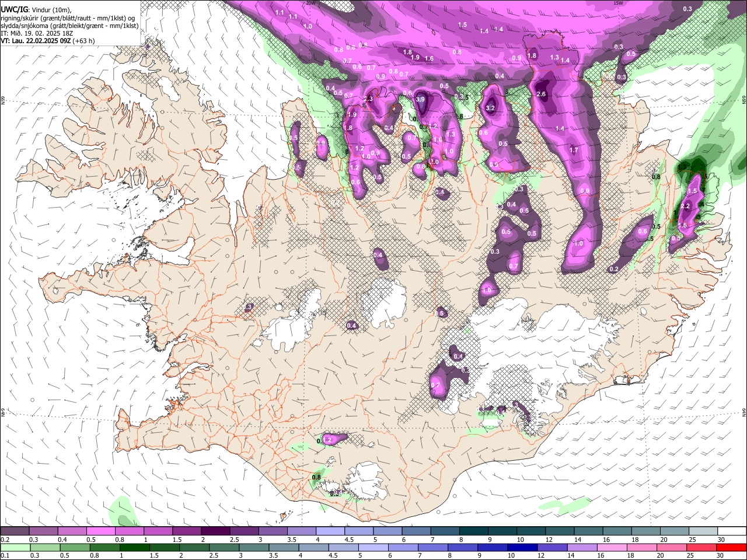Click the 1.7 snowfall value on the map
Image resolution: width=747 pixels, height=560 pixels.
tap(574, 150)
